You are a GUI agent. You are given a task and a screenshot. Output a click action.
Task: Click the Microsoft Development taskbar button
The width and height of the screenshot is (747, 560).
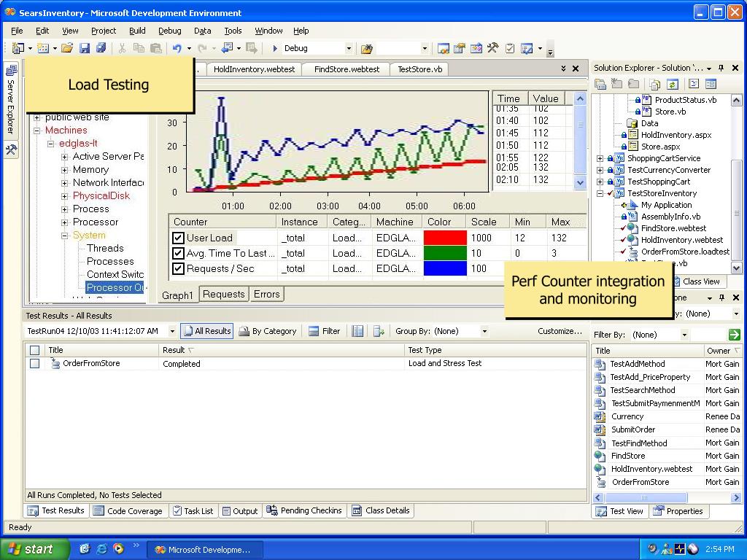click(x=205, y=550)
